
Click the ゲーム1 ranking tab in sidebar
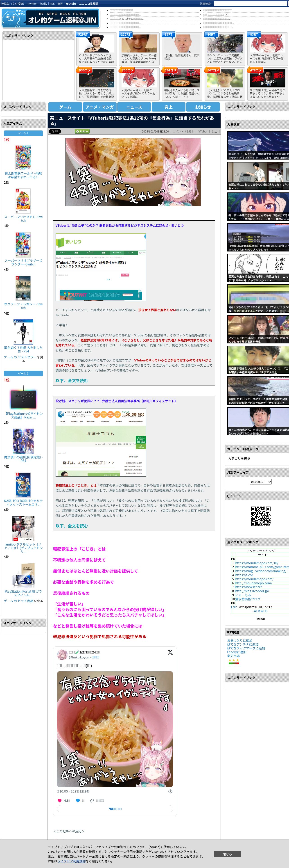click(23, 133)
